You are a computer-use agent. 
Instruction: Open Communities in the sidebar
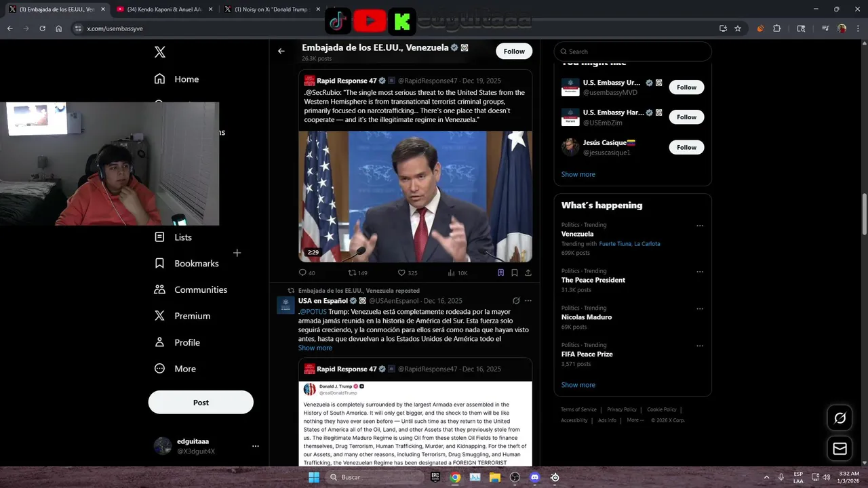(191, 289)
